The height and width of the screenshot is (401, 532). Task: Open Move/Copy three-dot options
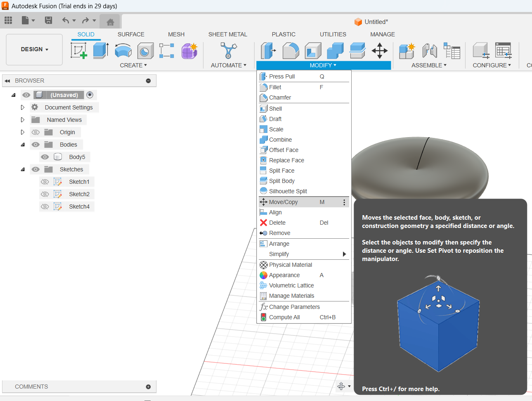344,202
